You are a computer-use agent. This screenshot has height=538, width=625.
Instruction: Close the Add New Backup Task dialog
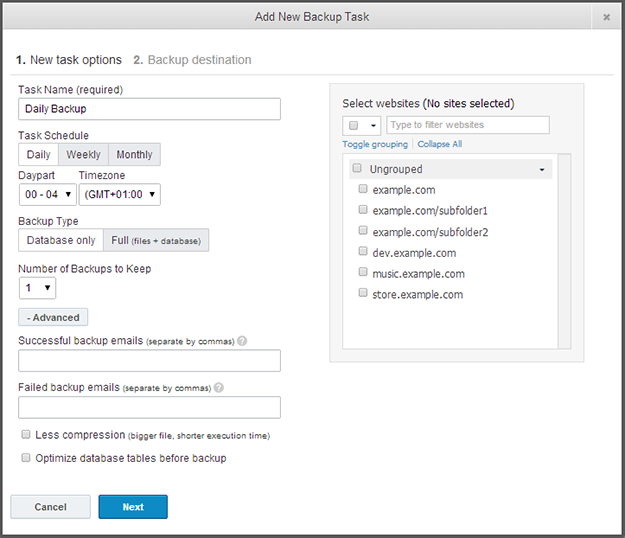[606, 17]
